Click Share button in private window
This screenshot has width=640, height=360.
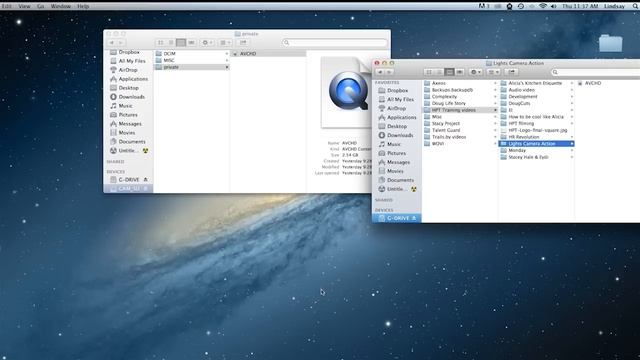243,42
